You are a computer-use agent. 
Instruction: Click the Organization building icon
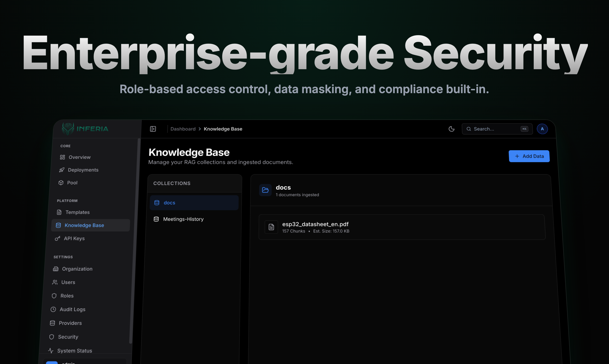[x=56, y=269]
